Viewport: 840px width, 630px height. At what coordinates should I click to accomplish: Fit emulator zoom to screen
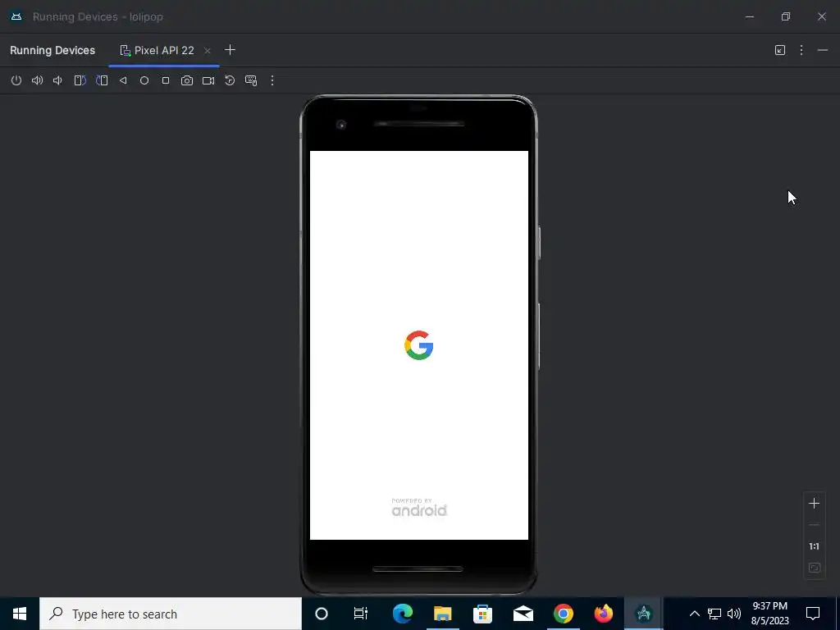tap(814, 568)
